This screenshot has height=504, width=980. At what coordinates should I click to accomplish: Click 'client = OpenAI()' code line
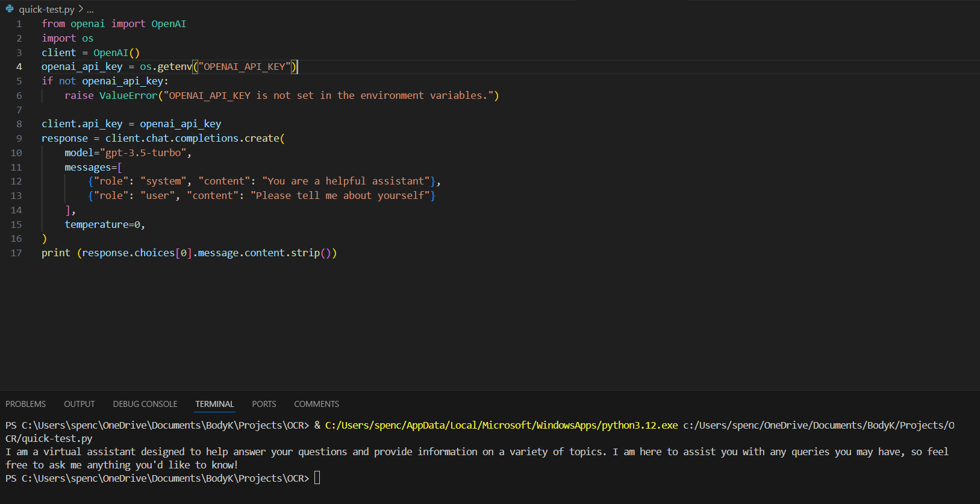point(90,53)
